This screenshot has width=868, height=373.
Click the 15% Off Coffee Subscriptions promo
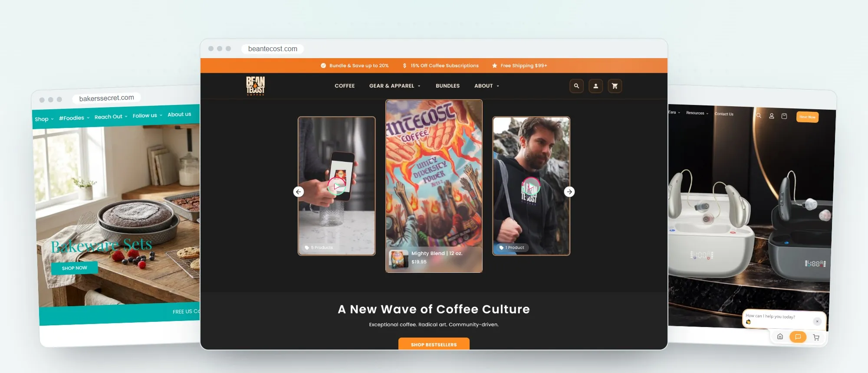[441, 65]
